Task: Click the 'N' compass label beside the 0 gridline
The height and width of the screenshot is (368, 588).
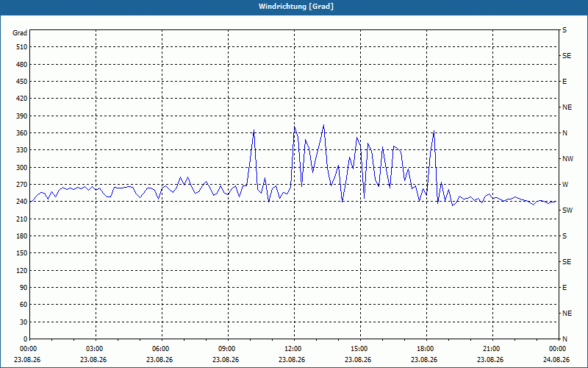Action: (564, 339)
